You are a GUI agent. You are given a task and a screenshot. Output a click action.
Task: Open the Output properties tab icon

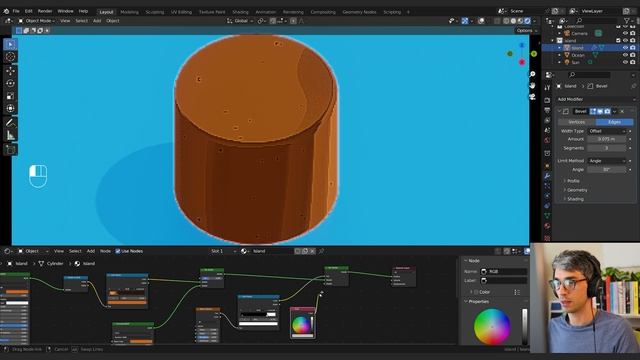coord(547,110)
